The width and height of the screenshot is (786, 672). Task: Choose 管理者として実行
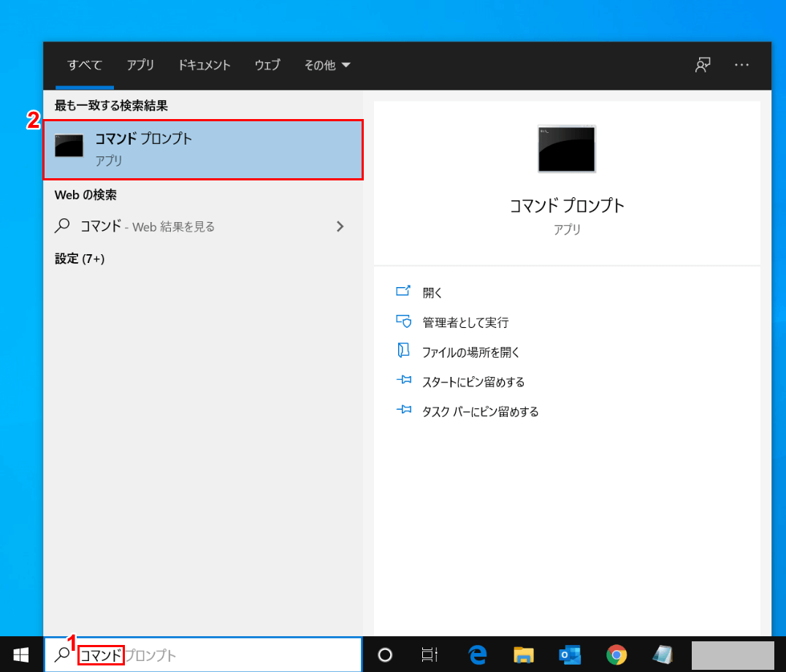tap(465, 322)
